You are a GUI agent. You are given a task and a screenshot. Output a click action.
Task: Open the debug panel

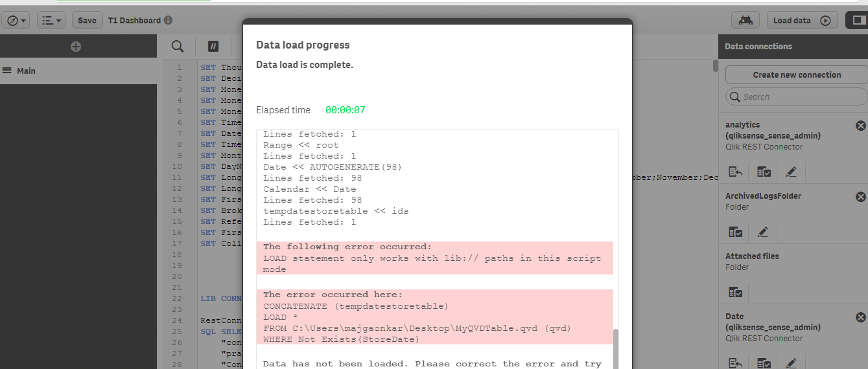[745, 20]
